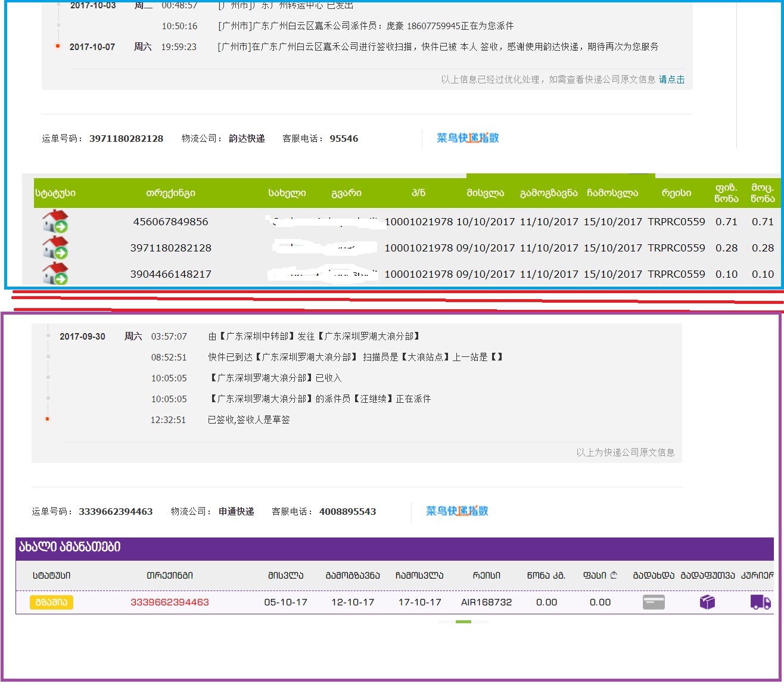Click the house status icon for tracking 456067849856
The height and width of the screenshot is (690, 784).
tap(55, 222)
